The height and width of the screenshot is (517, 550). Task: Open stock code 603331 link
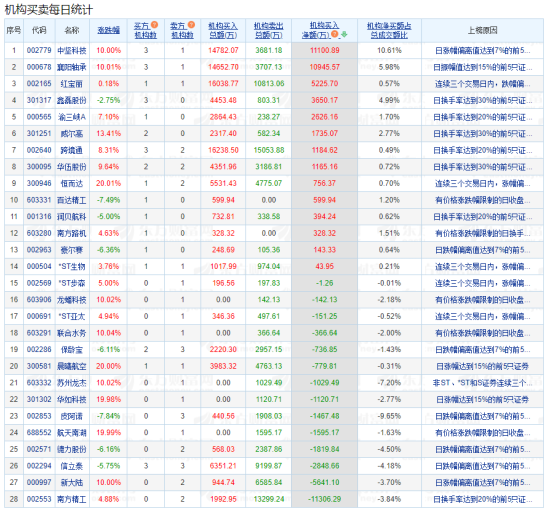[x=39, y=200]
